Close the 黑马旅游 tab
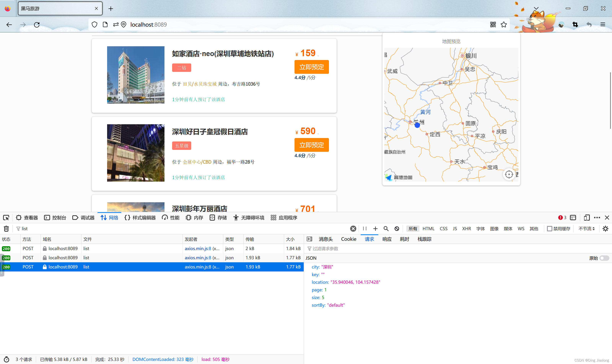Screen dimensions: 612x364 click(96, 8)
